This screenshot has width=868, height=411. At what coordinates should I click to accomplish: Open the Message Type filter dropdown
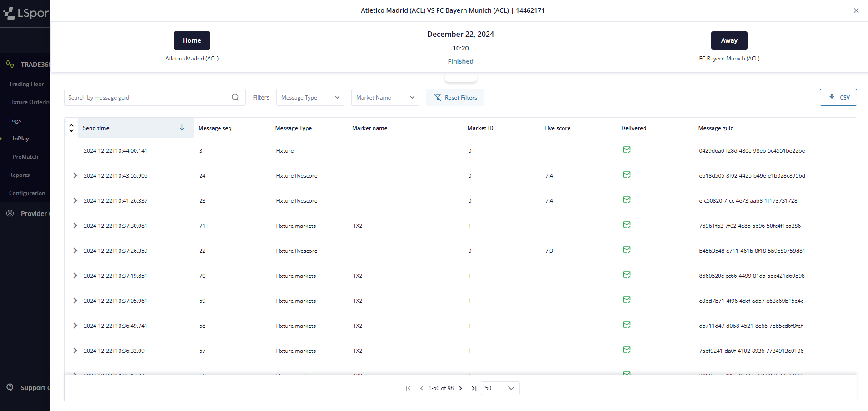coord(310,97)
